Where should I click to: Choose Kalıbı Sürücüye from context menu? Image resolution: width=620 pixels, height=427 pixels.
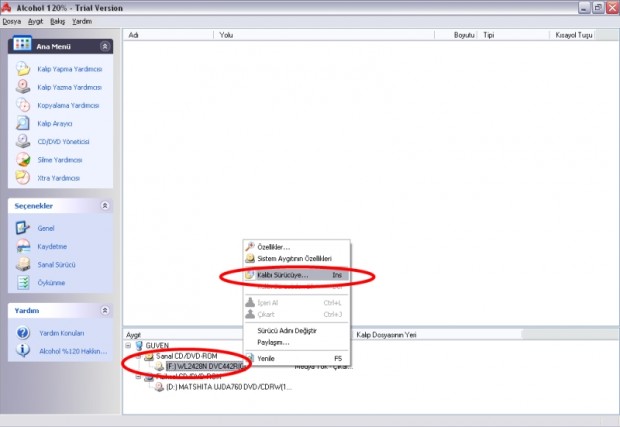pyautogui.click(x=297, y=275)
